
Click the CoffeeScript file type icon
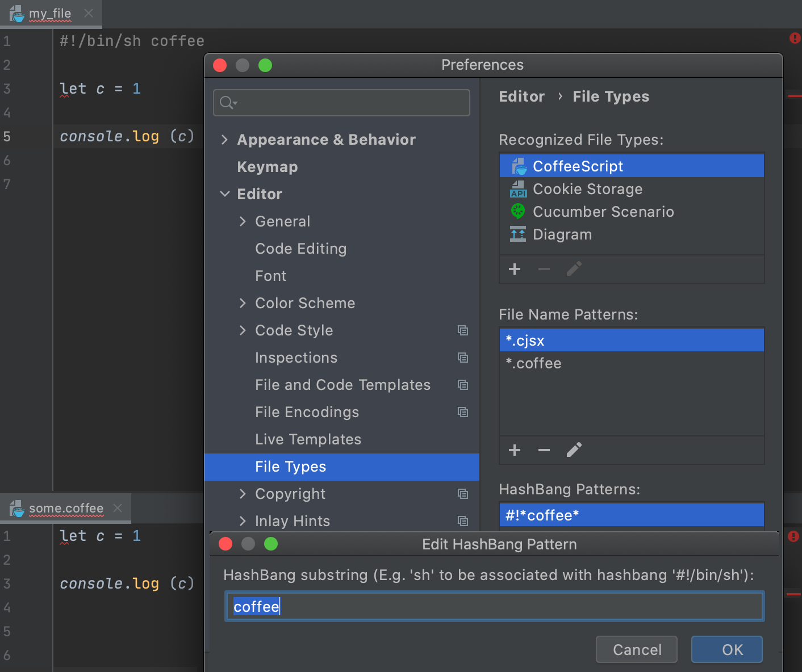pos(519,166)
